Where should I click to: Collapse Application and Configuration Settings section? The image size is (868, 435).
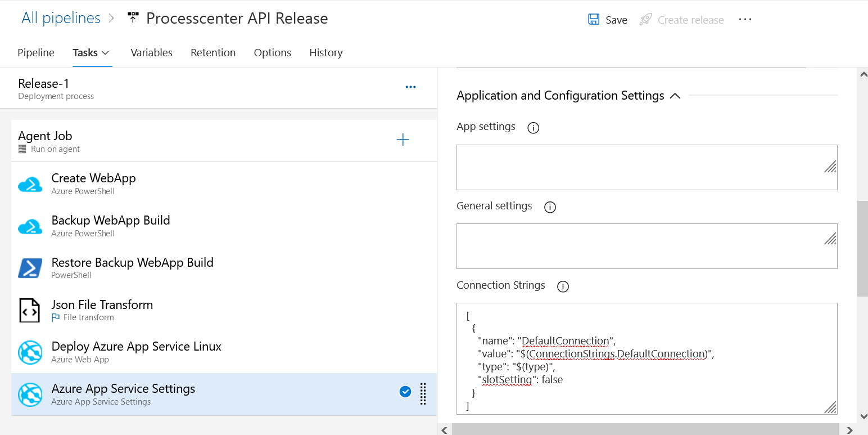[x=675, y=96]
